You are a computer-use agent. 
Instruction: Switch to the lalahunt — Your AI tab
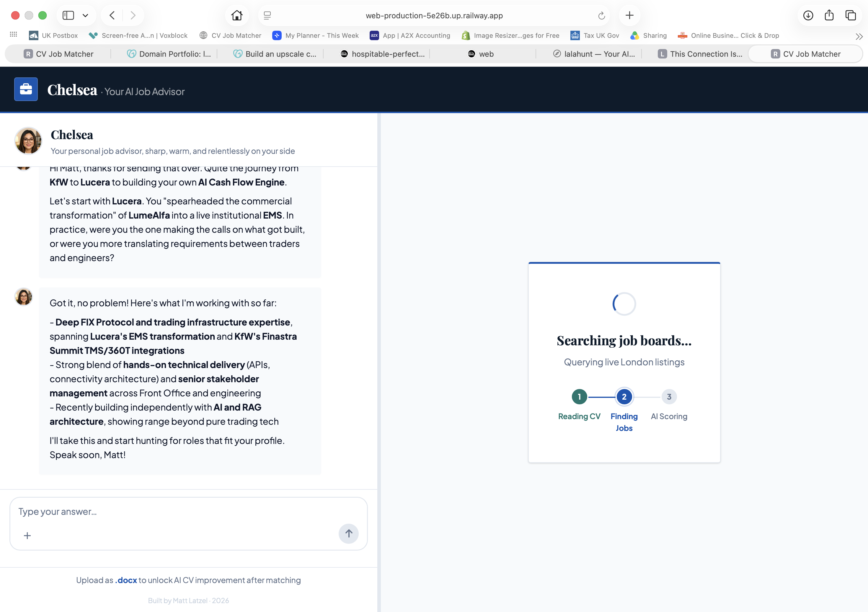(x=594, y=54)
